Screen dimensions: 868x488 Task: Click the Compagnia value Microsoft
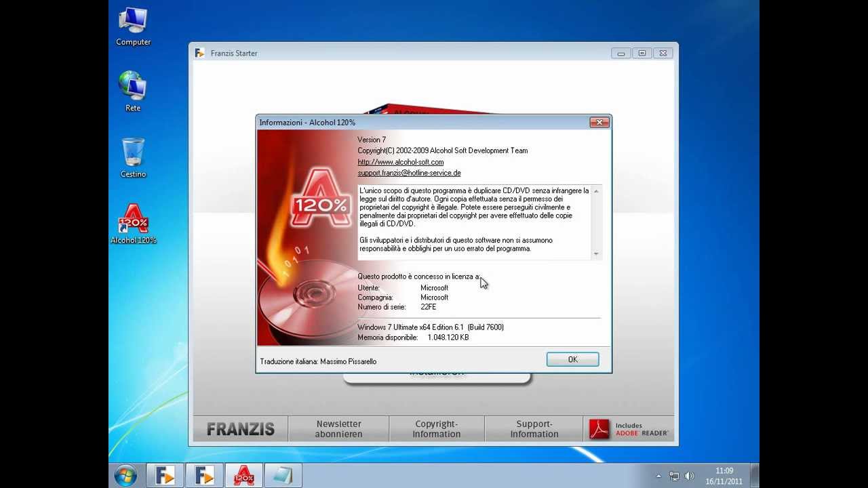(x=435, y=298)
